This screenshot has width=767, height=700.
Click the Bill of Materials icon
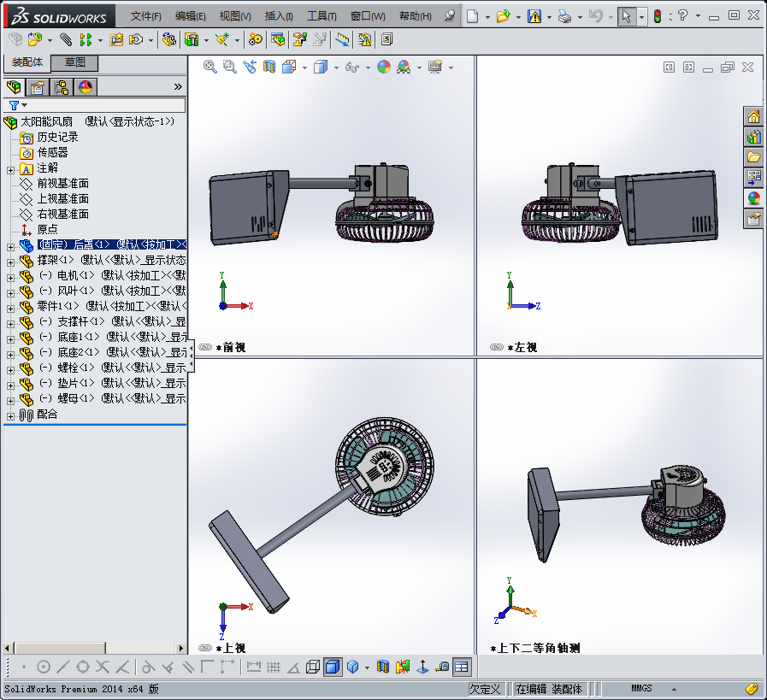tap(278, 39)
